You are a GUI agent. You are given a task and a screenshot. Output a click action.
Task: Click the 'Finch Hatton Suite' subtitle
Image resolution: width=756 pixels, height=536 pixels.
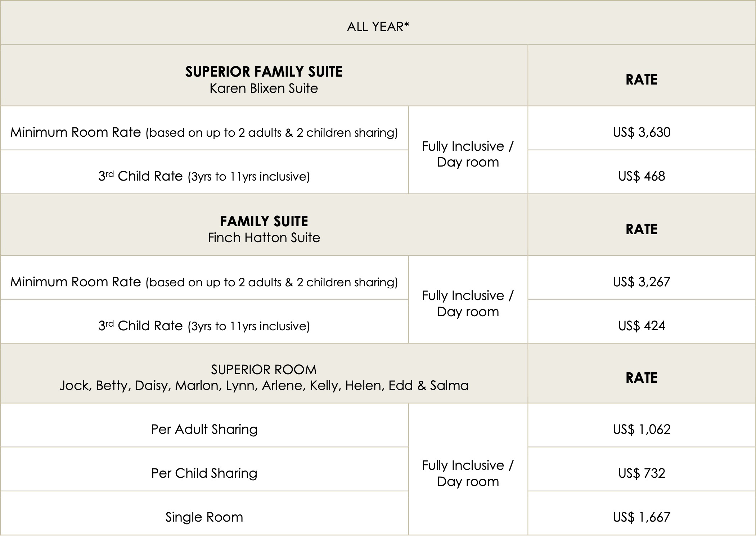[264, 237]
